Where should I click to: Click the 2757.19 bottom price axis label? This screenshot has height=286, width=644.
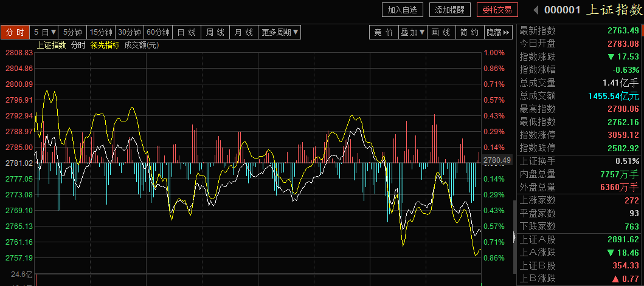pyautogui.click(x=19, y=257)
